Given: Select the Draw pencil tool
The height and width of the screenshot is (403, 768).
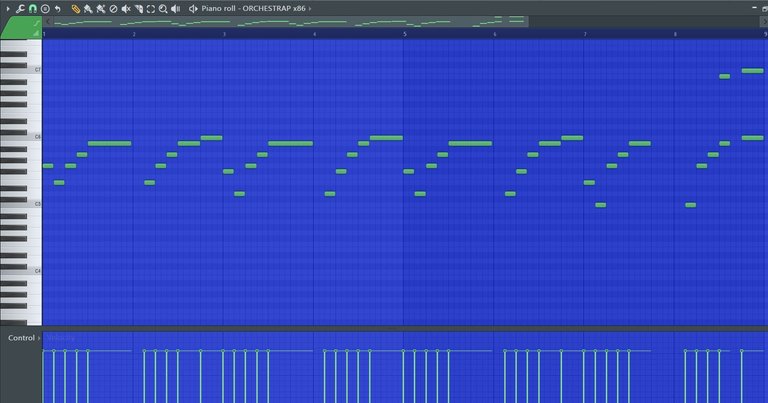Looking at the screenshot, I should point(75,8).
